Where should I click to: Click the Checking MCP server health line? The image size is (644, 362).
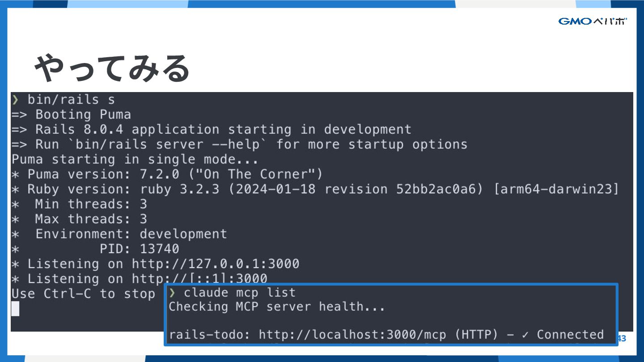[276, 307]
